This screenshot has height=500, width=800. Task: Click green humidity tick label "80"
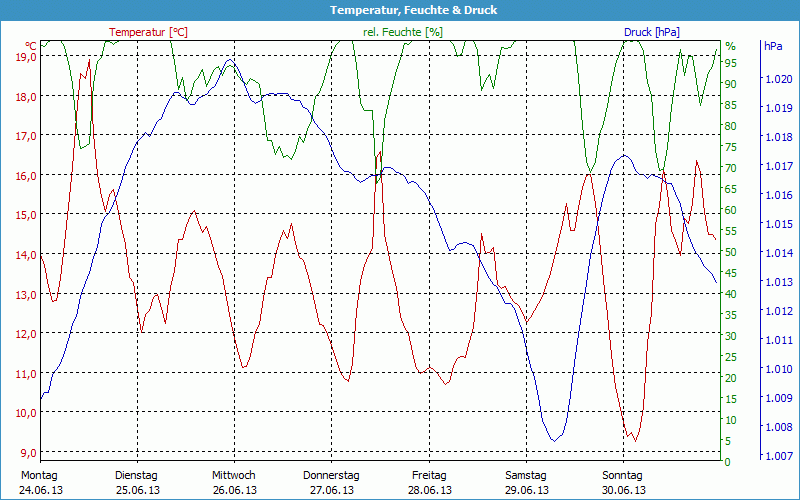[731, 127]
